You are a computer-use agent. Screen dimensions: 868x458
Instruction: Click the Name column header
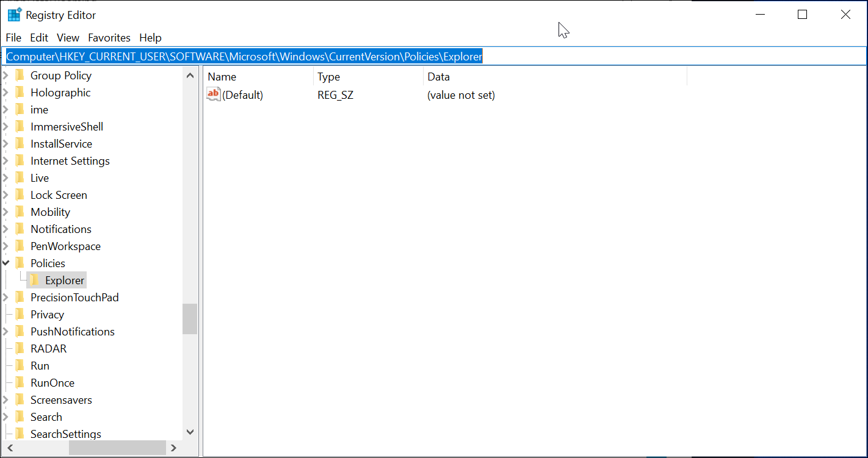click(258, 77)
